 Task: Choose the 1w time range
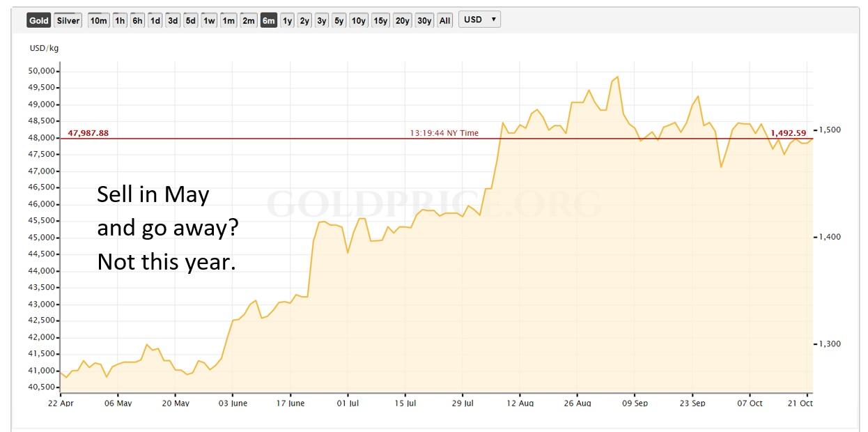pos(209,20)
